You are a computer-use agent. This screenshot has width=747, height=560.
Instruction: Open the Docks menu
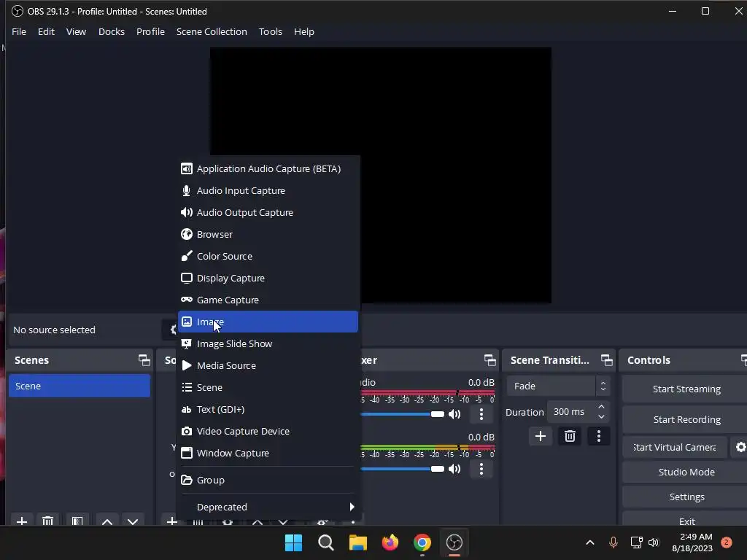click(112, 31)
